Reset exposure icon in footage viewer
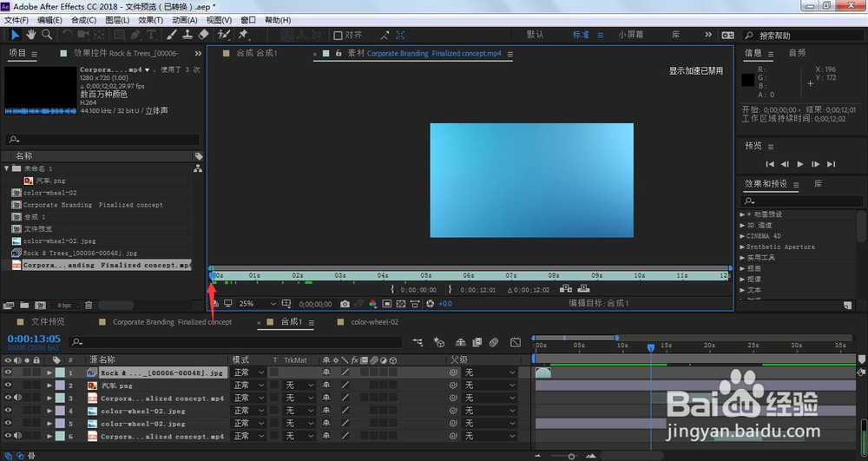Image resolution: width=868 pixels, height=461 pixels. click(431, 304)
